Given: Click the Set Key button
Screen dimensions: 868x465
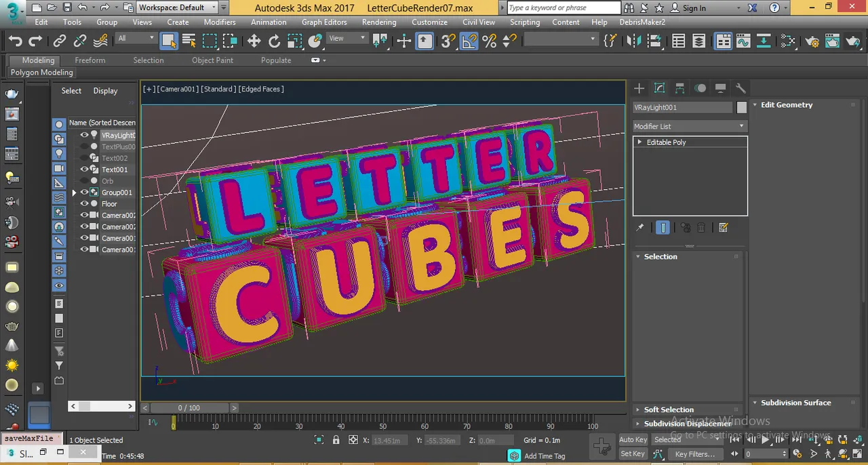Looking at the screenshot, I should tap(633, 453).
